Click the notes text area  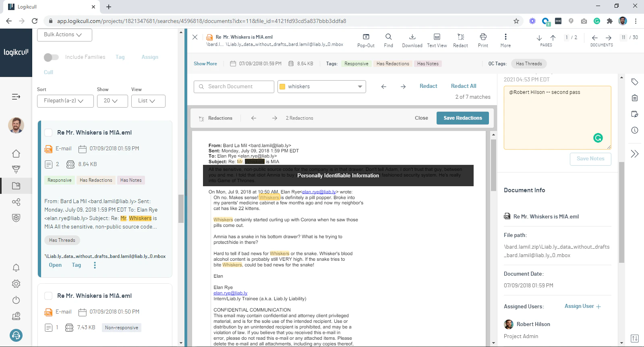pyautogui.click(x=557, y=118)
